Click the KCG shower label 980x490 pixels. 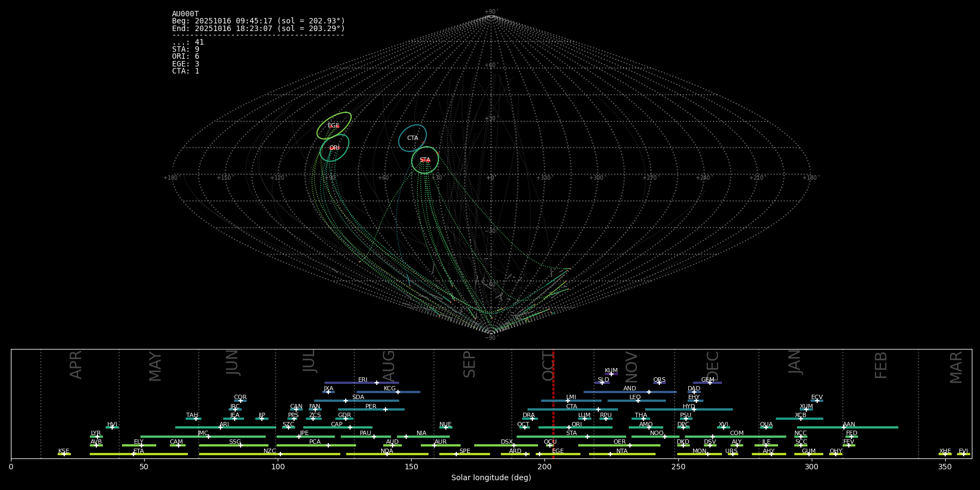point(390,389)
